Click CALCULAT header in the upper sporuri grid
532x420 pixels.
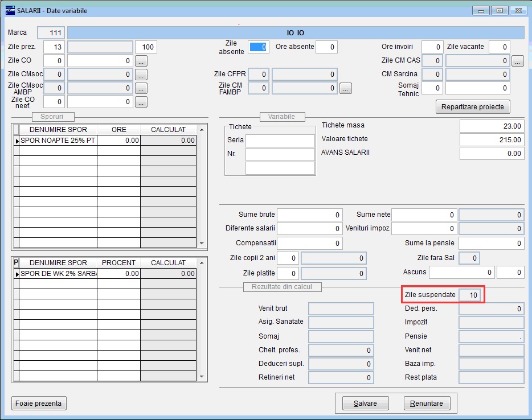tap(168, 130)
